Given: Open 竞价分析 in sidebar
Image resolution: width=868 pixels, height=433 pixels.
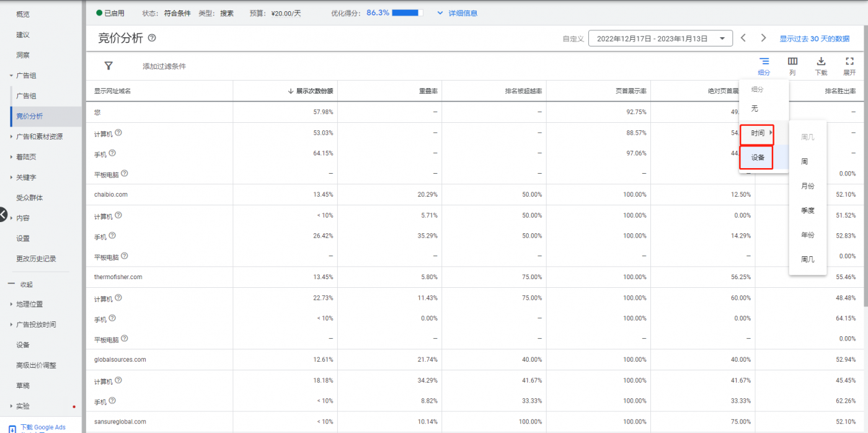Looking at the screenshot, I should (29, 116).
